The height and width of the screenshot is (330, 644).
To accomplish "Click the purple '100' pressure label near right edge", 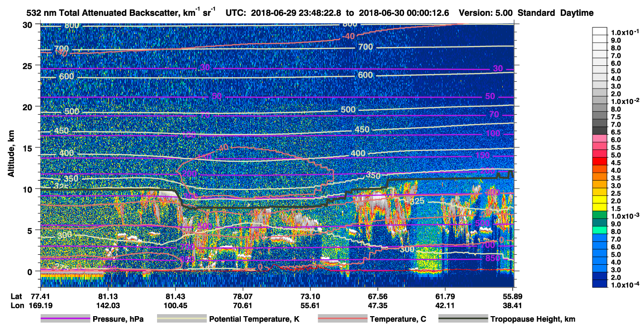I will tap(493, 134).
